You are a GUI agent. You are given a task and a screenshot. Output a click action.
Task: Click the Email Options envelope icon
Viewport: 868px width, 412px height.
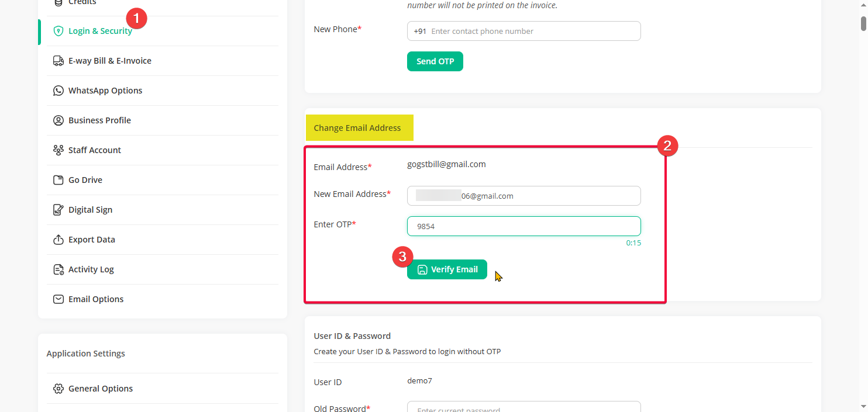coord(58,299)
